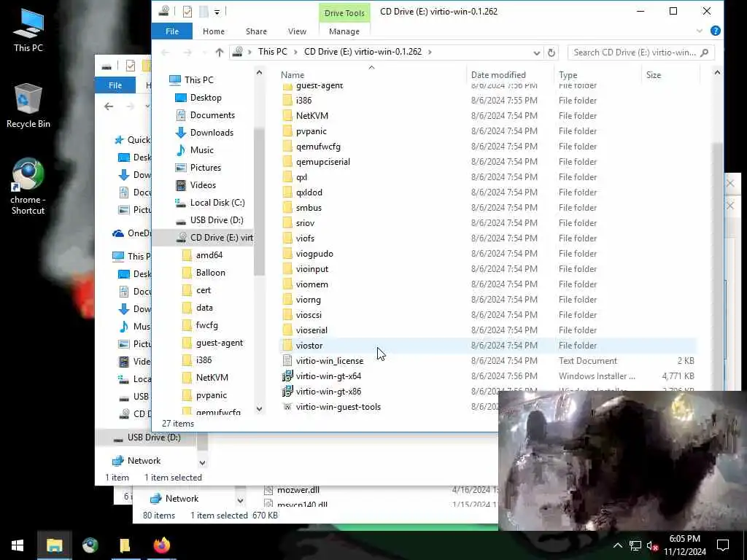Open the Customize Quick Access Toolbar dropdown
The width and height of the screenshot is (747, 560).
[217, 12]
